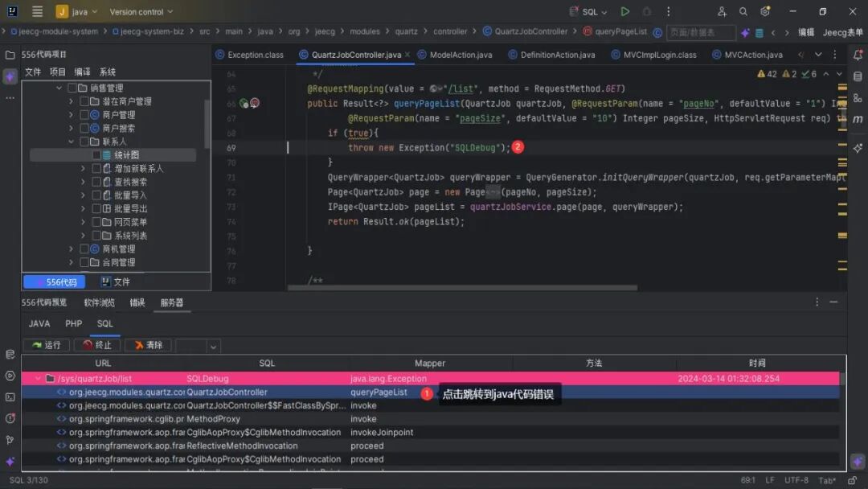Open the Project tool window folder icon

click(x=10, y=55)
